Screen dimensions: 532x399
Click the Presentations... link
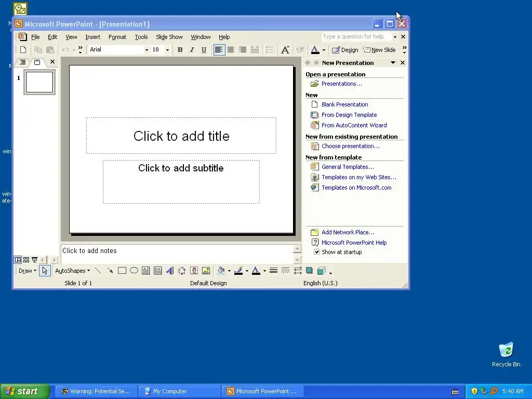pos(342,84)
